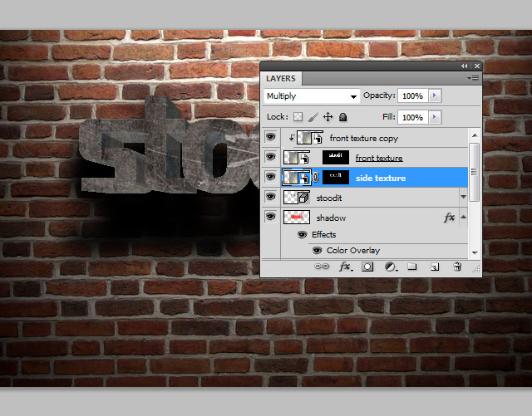
Task: Close the Layers panel
Action: tap(477, 66)
